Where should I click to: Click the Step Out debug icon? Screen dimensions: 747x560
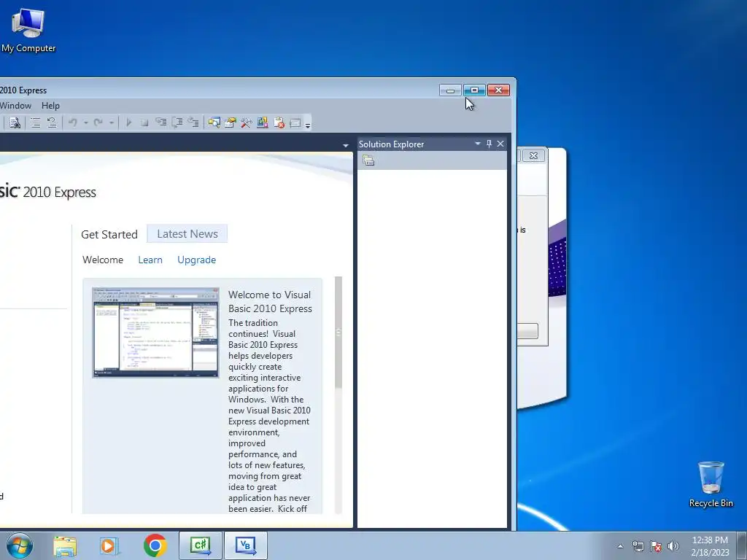[193, 122]
